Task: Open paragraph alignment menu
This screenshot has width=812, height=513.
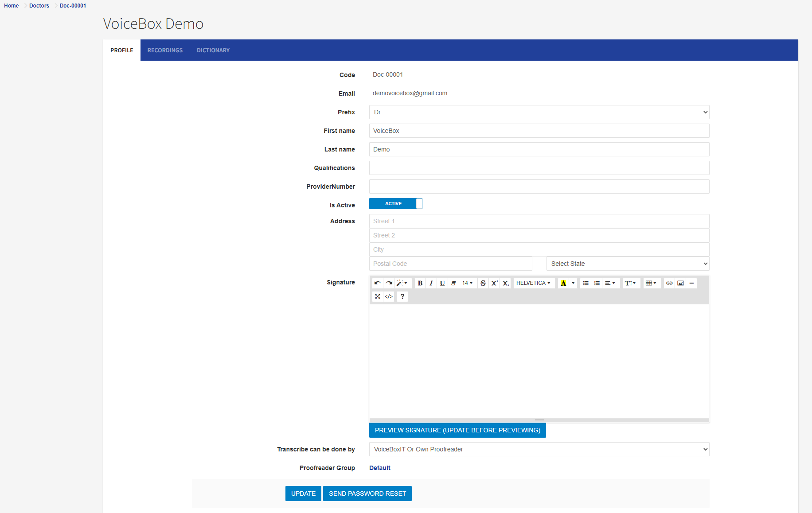Action: pos(610,283)
